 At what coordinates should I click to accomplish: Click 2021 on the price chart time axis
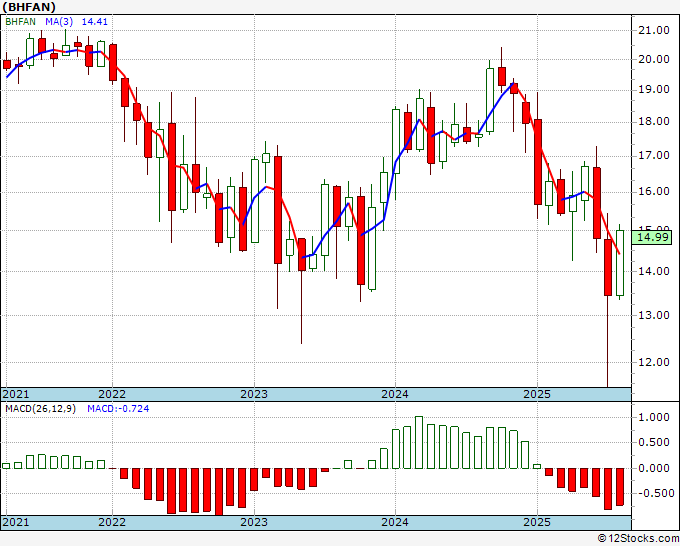coord(16,394)
